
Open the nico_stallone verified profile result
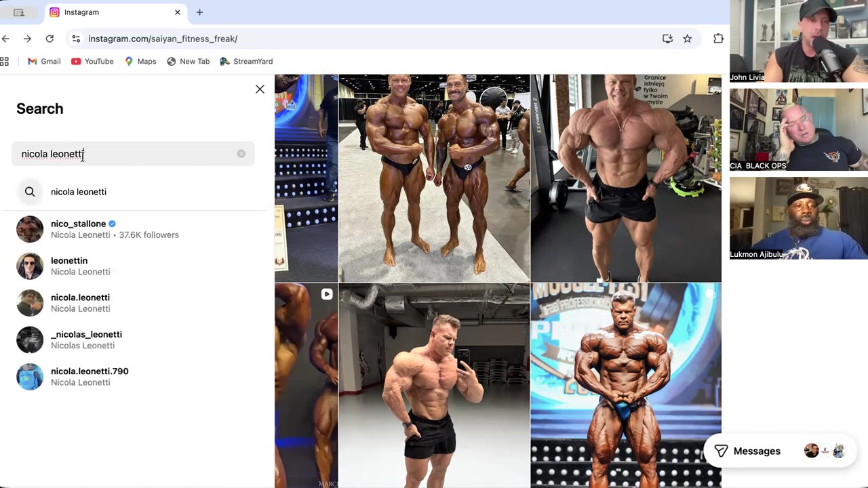136,229
